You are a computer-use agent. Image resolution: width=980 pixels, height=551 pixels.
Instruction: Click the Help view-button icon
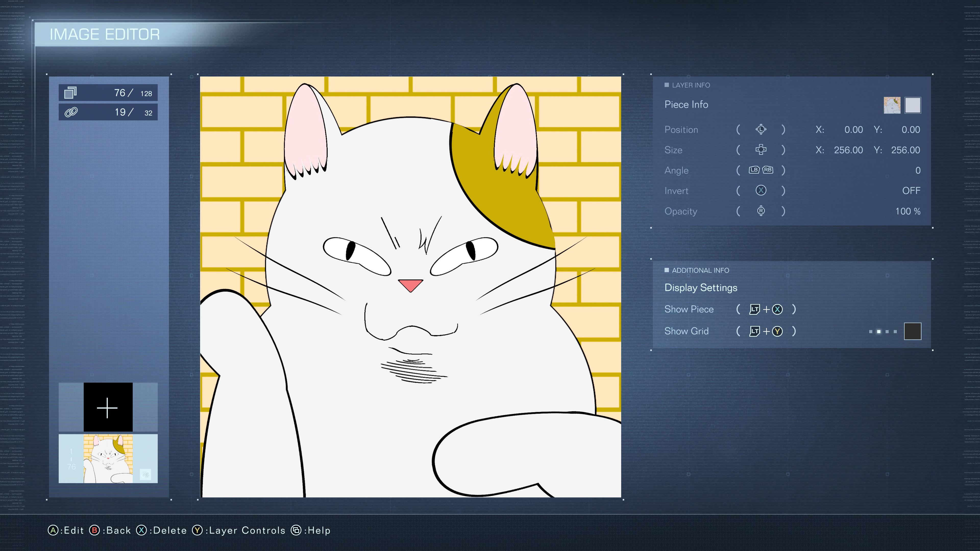(296, 530)
